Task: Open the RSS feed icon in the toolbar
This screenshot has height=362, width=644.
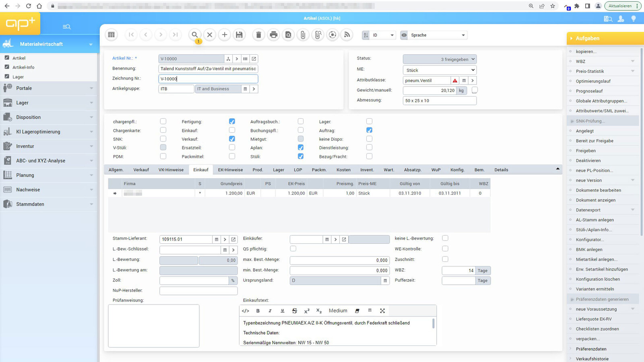Action: [347, 35]
